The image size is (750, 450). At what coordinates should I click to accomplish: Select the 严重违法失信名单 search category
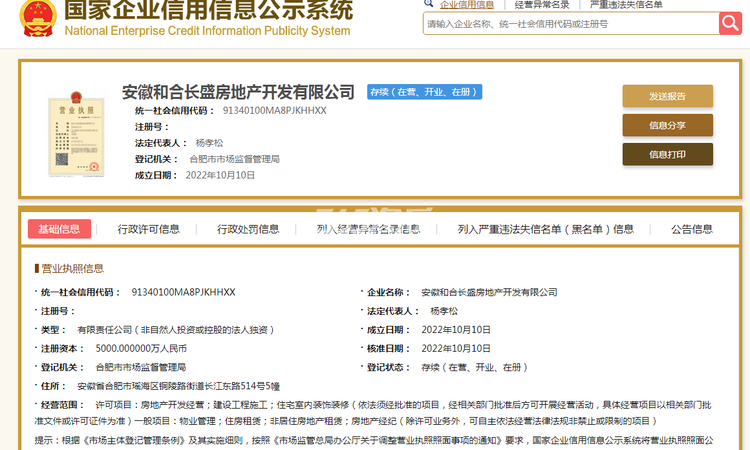click(626, 5)
